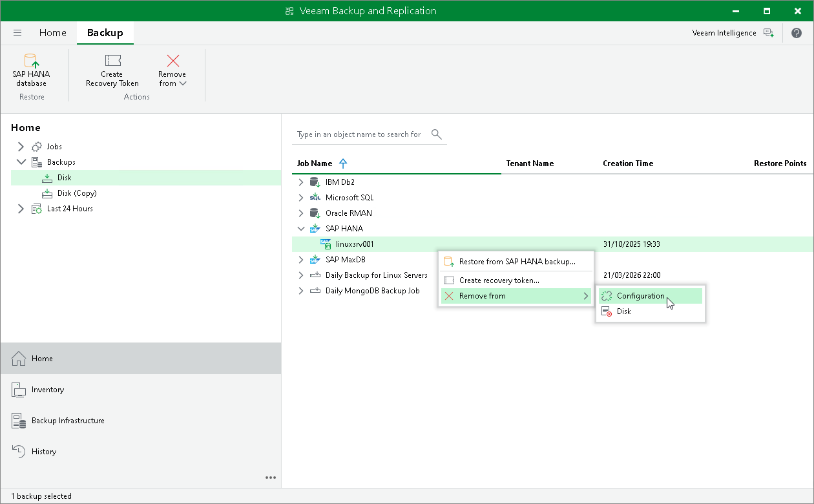This screenshot has width=814, height=504.
Task: Choose Restore from SAP HANA backup
Action: 516,262
